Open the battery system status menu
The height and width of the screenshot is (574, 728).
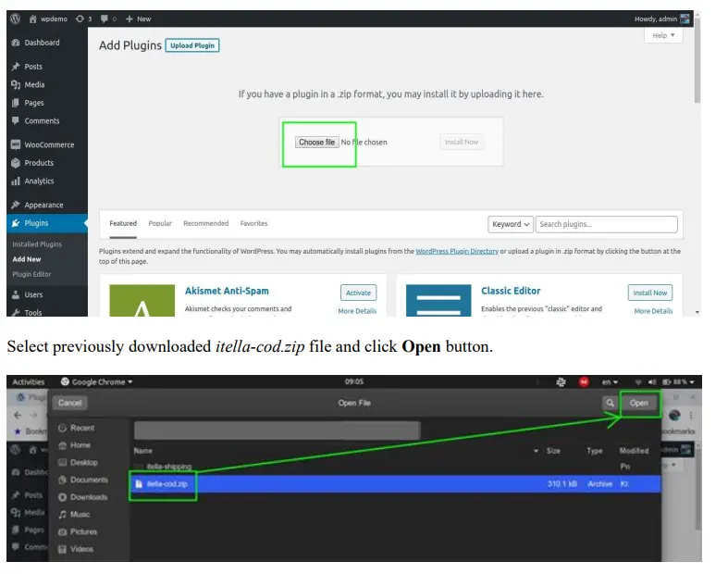tap(678, 382)
